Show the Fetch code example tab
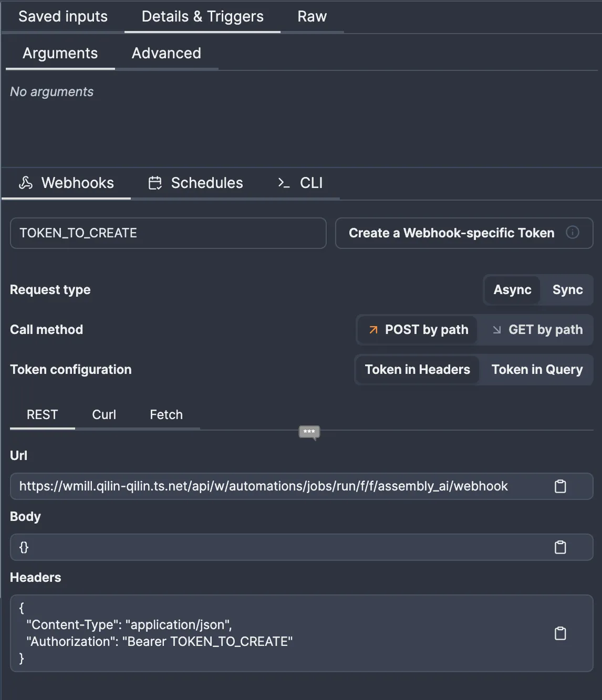This screenshot has width=602, height=700. point(166,415)
